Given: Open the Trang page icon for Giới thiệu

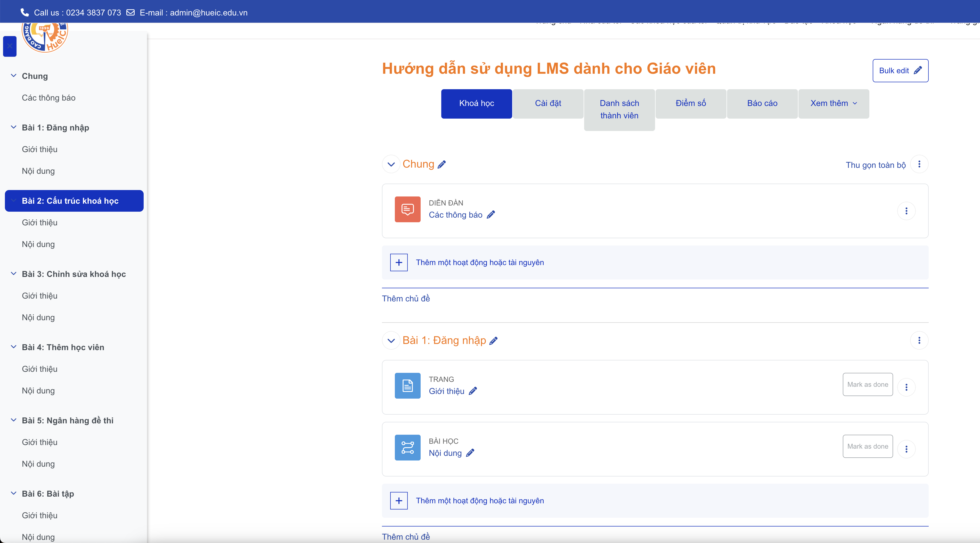Looking at the screenshot, I should pyautogui.click(x=407, y=385).
